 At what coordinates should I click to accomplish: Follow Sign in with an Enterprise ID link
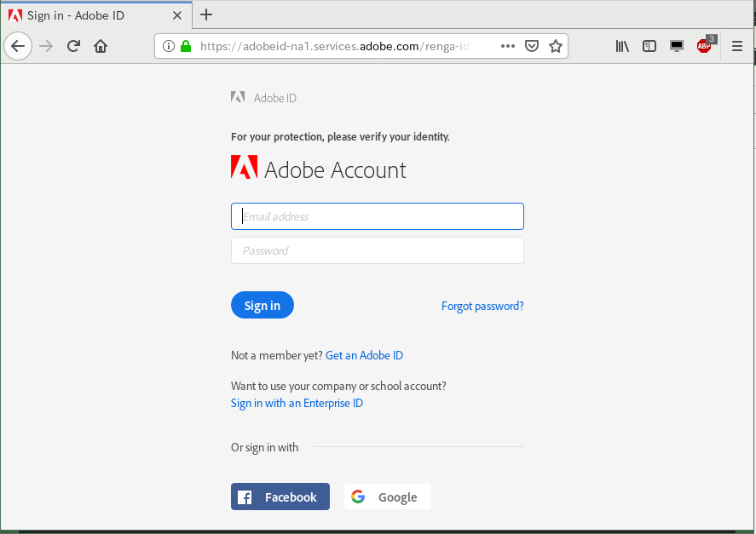(297, 404)
